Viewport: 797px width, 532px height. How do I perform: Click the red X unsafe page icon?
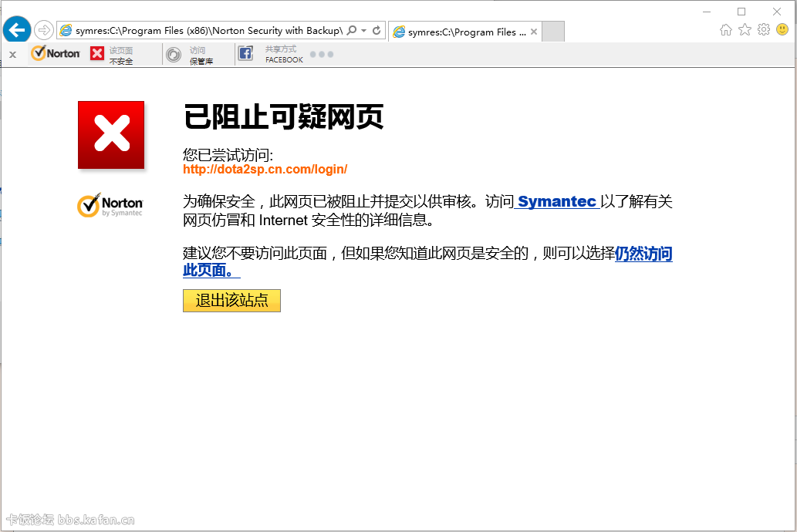pyautogui.click(x=97, y=53)
